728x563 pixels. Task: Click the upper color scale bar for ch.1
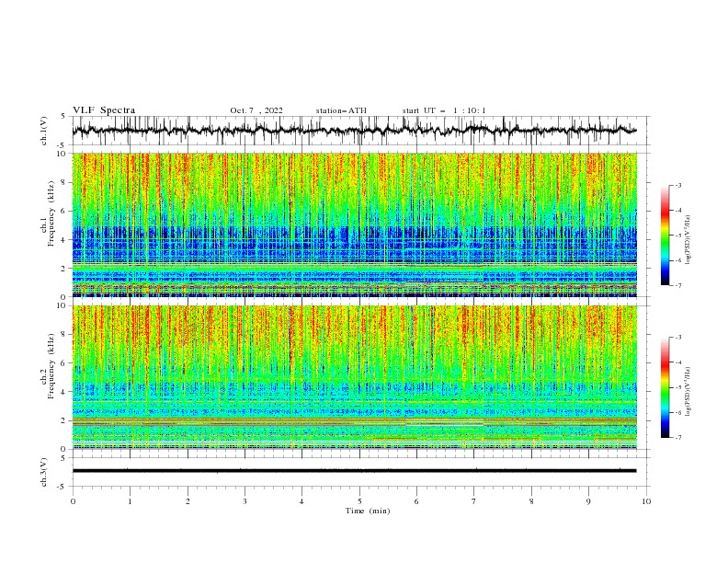tap(665, 236)
